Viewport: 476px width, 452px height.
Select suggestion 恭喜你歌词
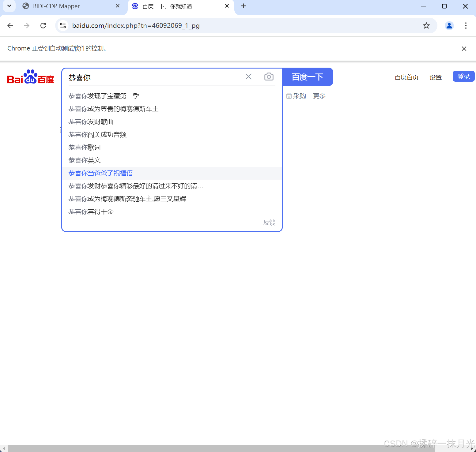(172, 148)
